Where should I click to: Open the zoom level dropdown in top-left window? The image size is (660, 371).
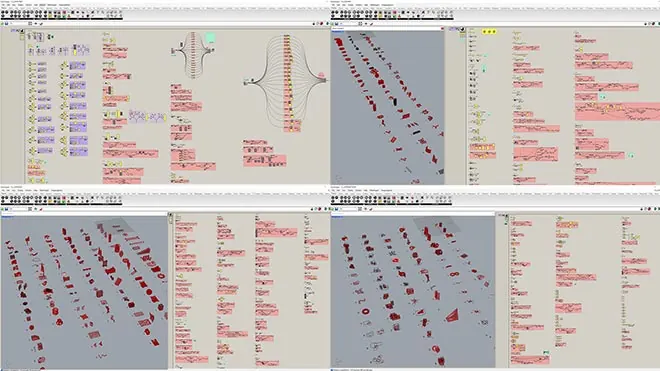[19, 24]
